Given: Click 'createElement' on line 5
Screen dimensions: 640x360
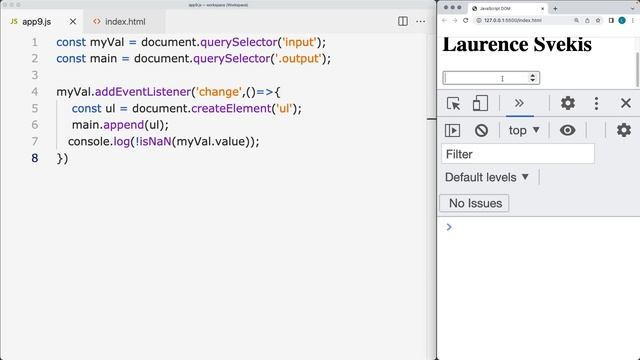Looking at the screenshot, I should (x=231, y=108).
